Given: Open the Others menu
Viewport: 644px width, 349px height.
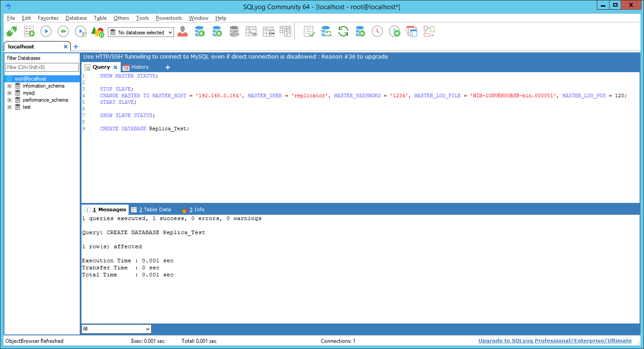Looking at the screenshot, I should [x=121, y=18].
